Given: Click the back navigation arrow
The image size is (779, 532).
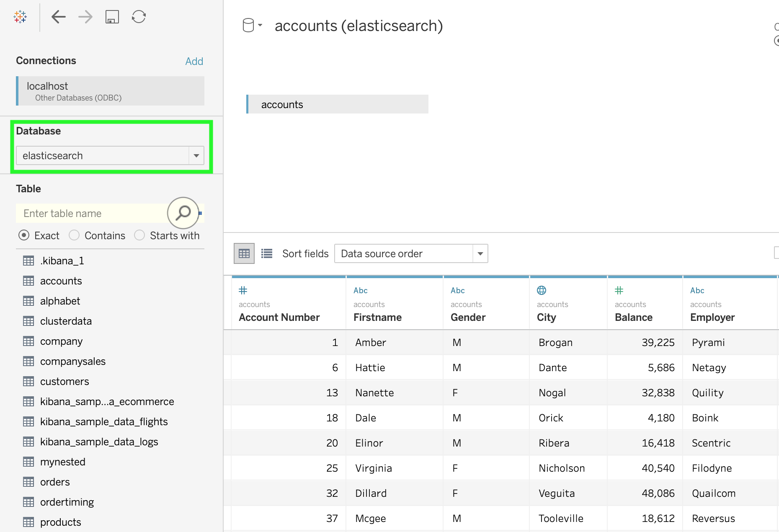Looking at the screenshot, I should 59,17.
